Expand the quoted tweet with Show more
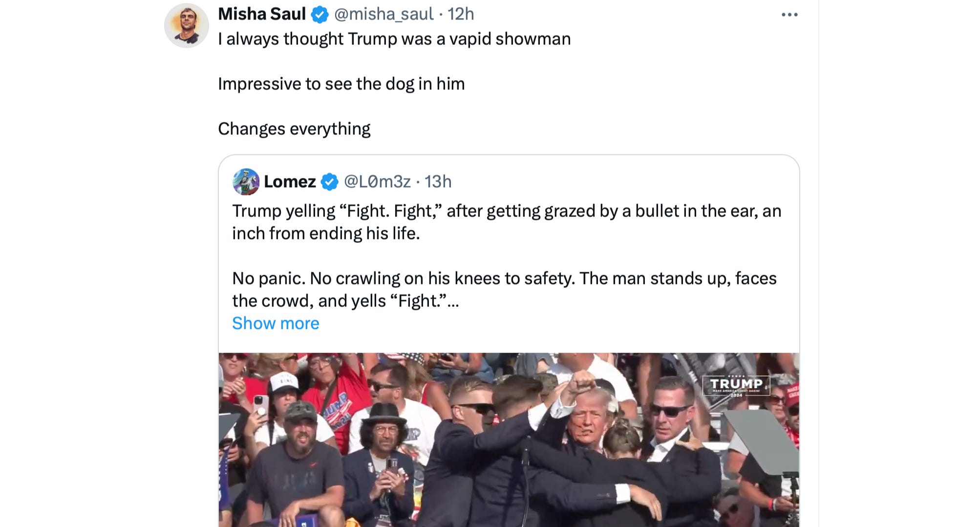This screenshot has height=527, width=980. click(276, 323)
